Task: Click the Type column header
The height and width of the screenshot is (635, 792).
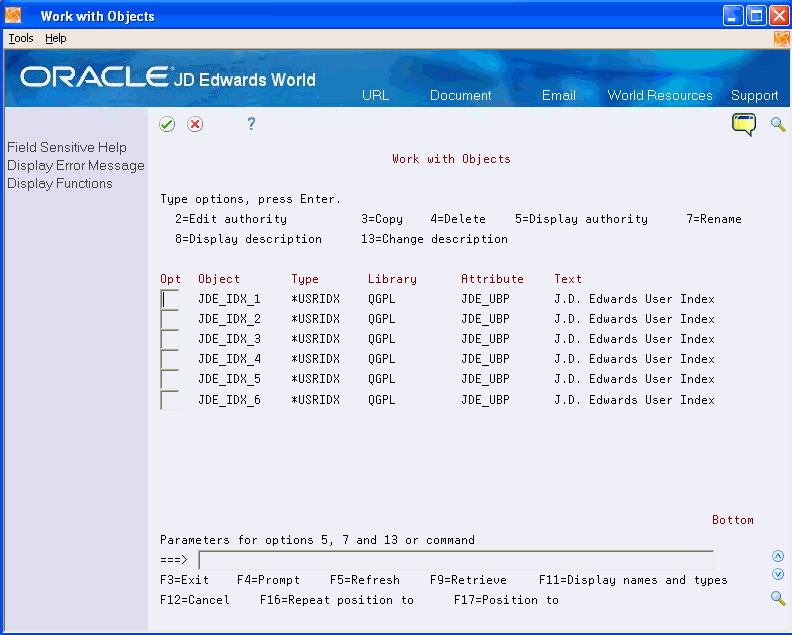Action: (305, 279)
